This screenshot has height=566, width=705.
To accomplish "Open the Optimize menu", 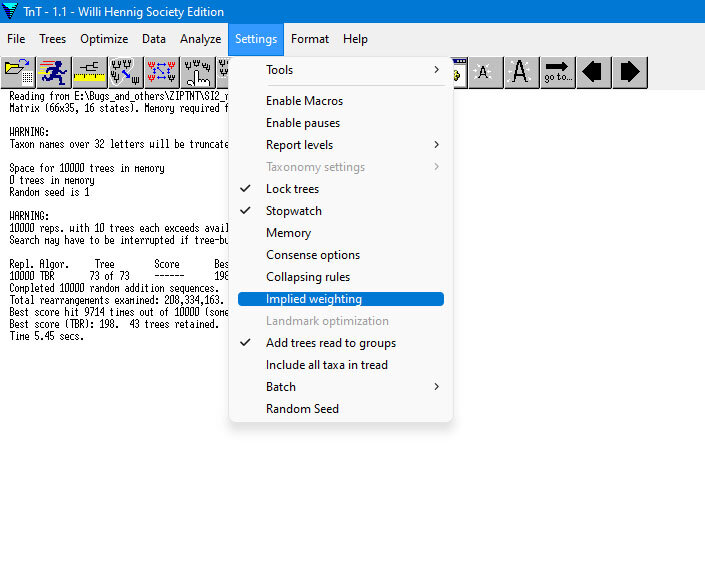I will (x=104, y=39).
